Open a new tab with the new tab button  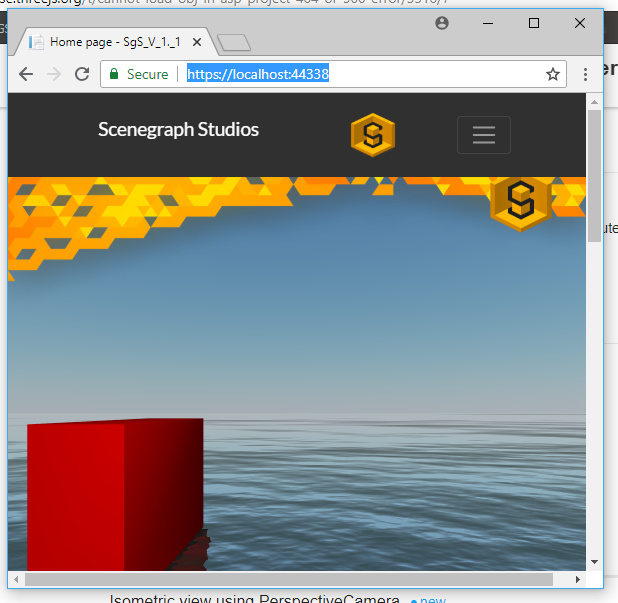click(233, 42)
